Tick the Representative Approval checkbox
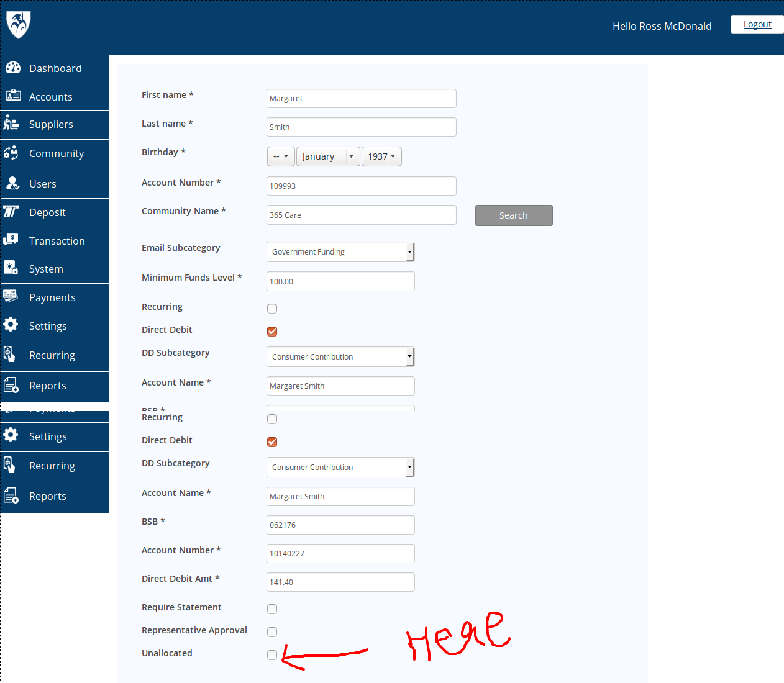The image size is (784, 683). point(272,632)
